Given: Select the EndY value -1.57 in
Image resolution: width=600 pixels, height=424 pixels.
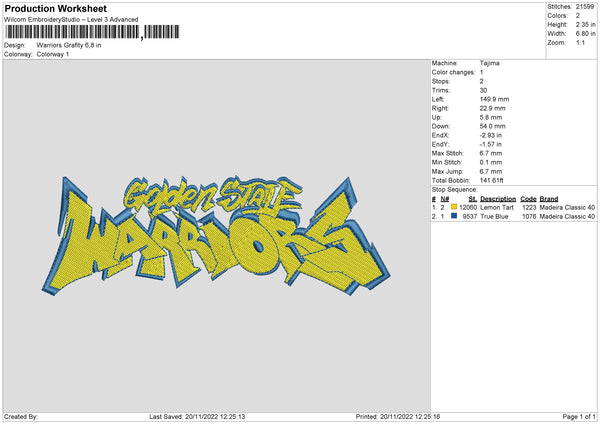Looking at the screenshot, I should [491, 145].
